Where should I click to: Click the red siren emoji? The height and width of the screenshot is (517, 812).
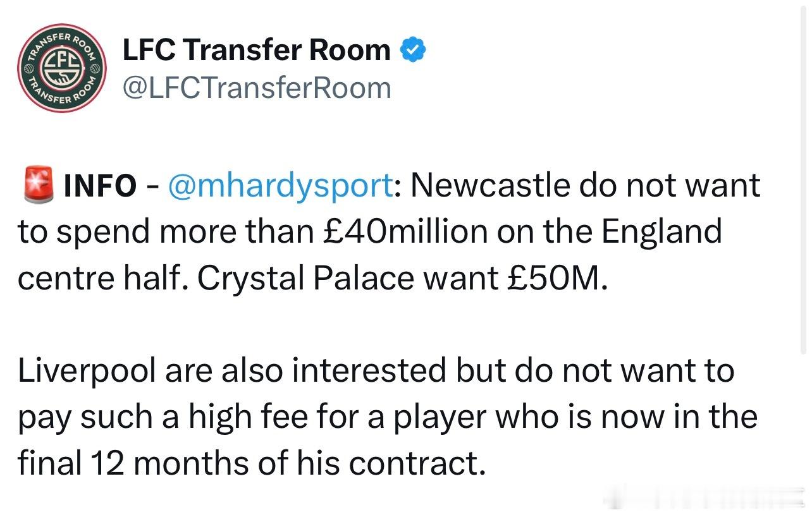point(38,185)
